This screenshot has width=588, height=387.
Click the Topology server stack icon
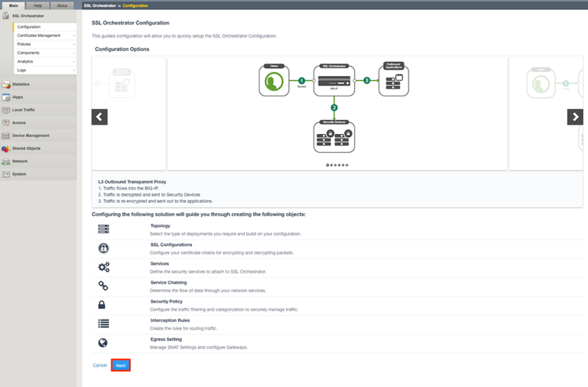[103, 229]
